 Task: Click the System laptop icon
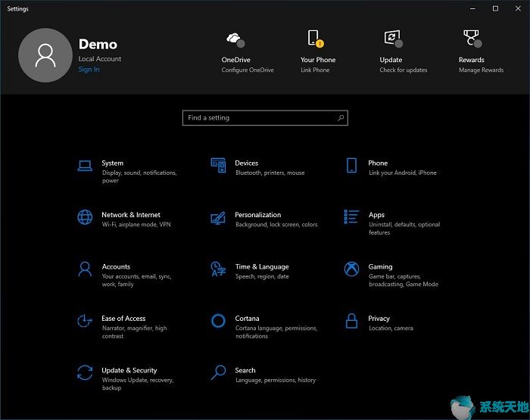tap(85, 166)
